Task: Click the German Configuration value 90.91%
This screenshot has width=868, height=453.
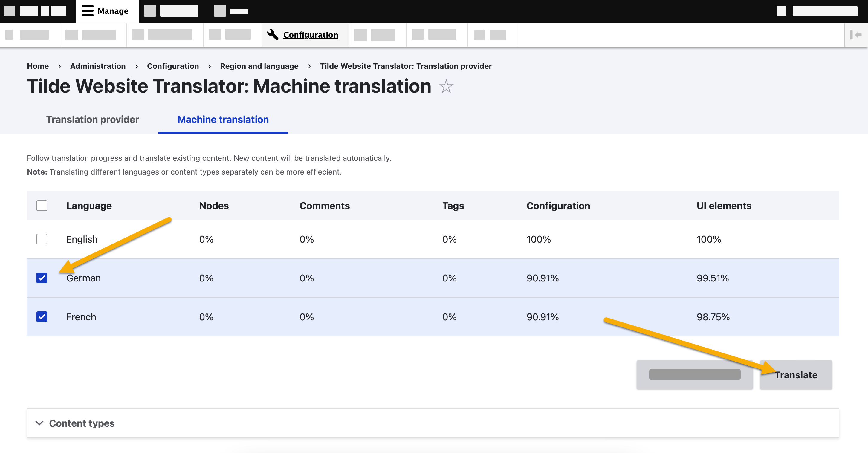Action: (x=542, y=278)
